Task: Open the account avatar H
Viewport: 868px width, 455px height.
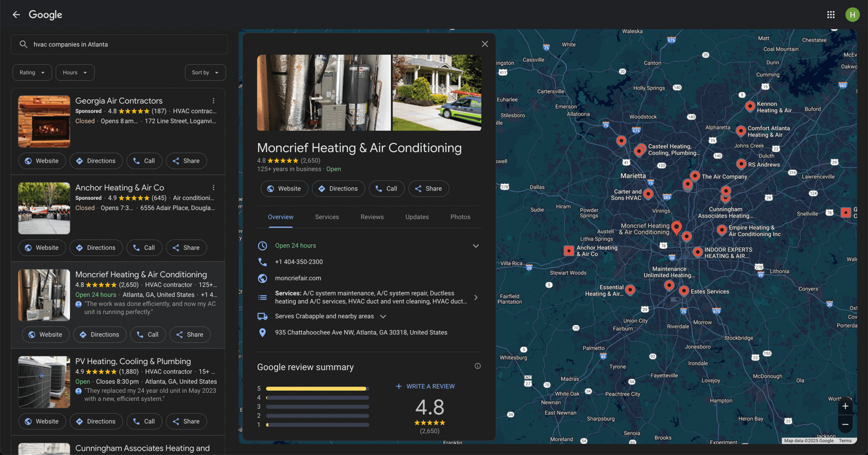Action: (x=852, y=15)
